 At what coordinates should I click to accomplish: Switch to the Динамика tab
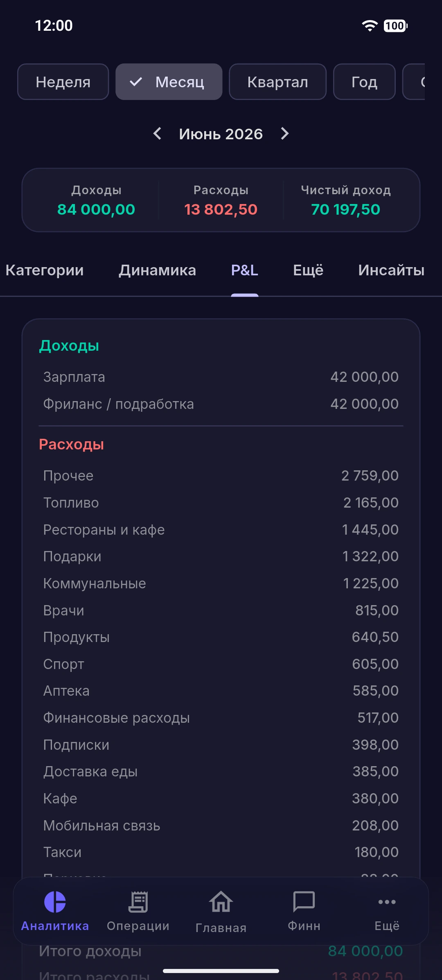[x=158, y=270]
